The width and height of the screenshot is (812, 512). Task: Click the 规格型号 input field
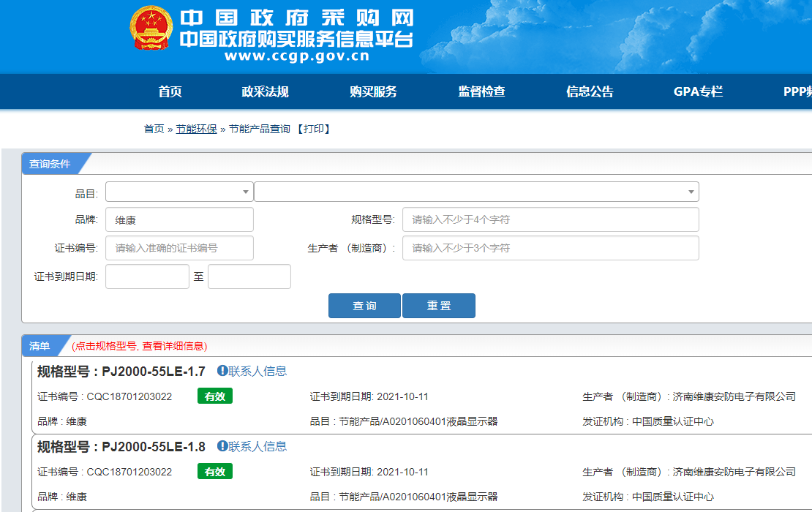tap(550, 219)
